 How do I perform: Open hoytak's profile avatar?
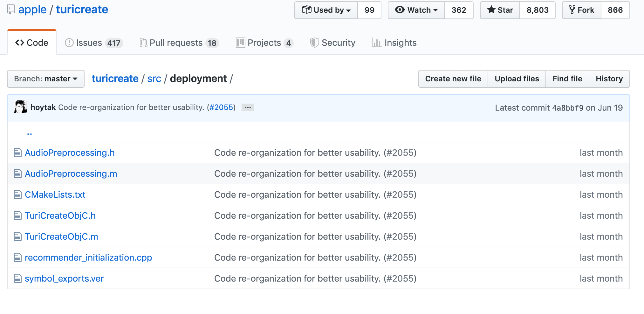[x=21, y=107]
